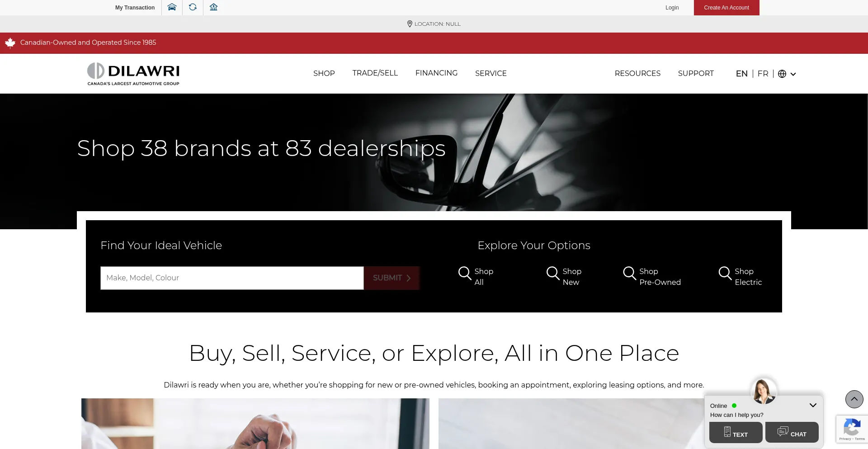Click the CHAT button in help widget
This screenshot has height=449, width=868.
792,432
